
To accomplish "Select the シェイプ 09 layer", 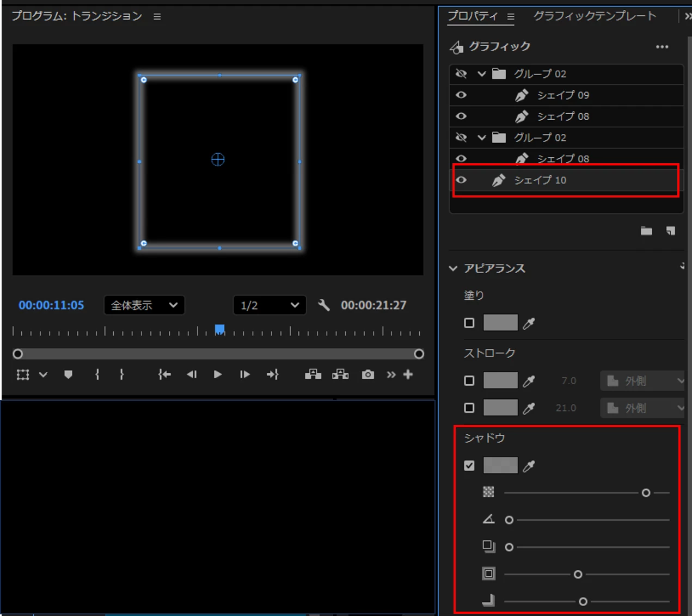I will click(566, 95).
